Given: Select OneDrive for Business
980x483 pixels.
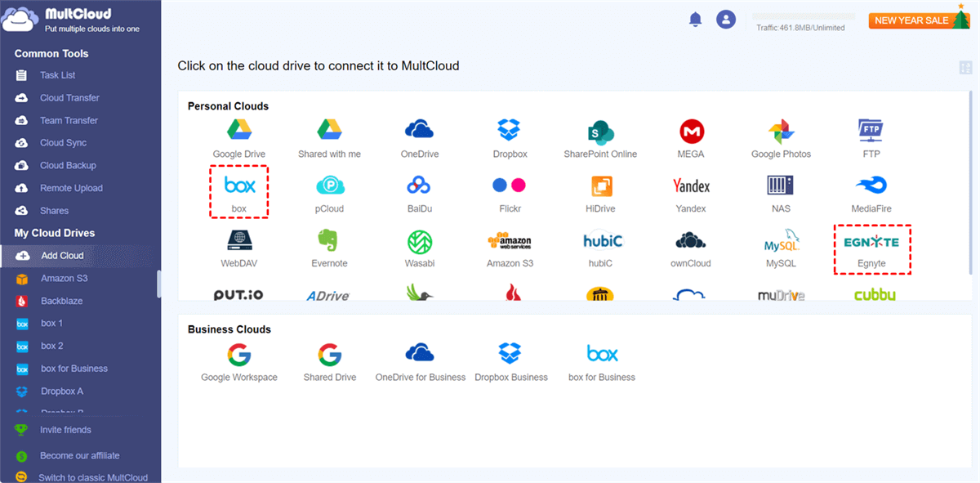Looking at the screenshot, I should [420, 353].
